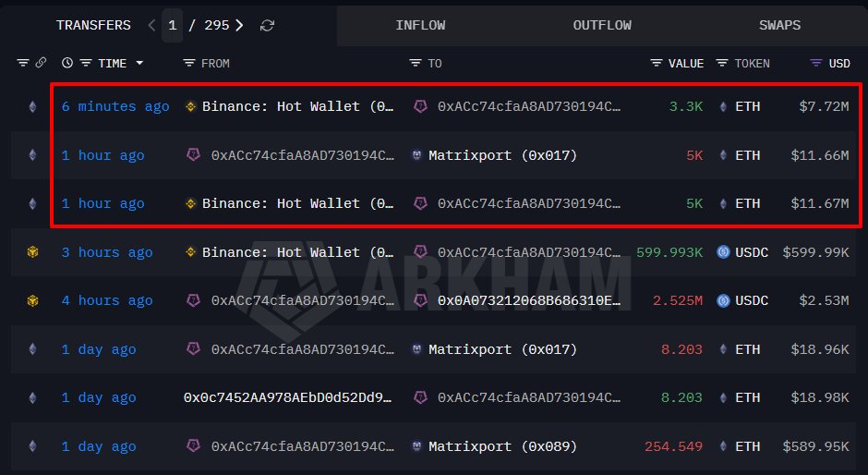868x475 pixels.
Task: Click ETH token in 3.3K row
Action: 748,106
